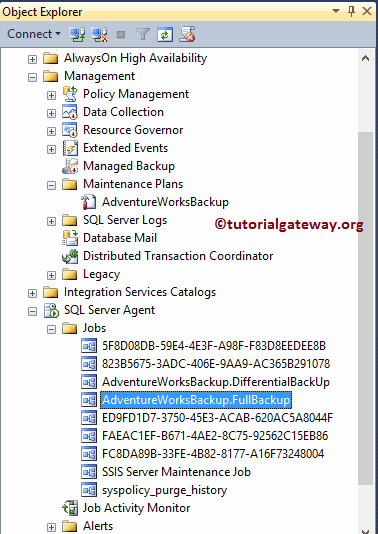Select the Management folder
The image size is (378, 534).
[99, 76]
